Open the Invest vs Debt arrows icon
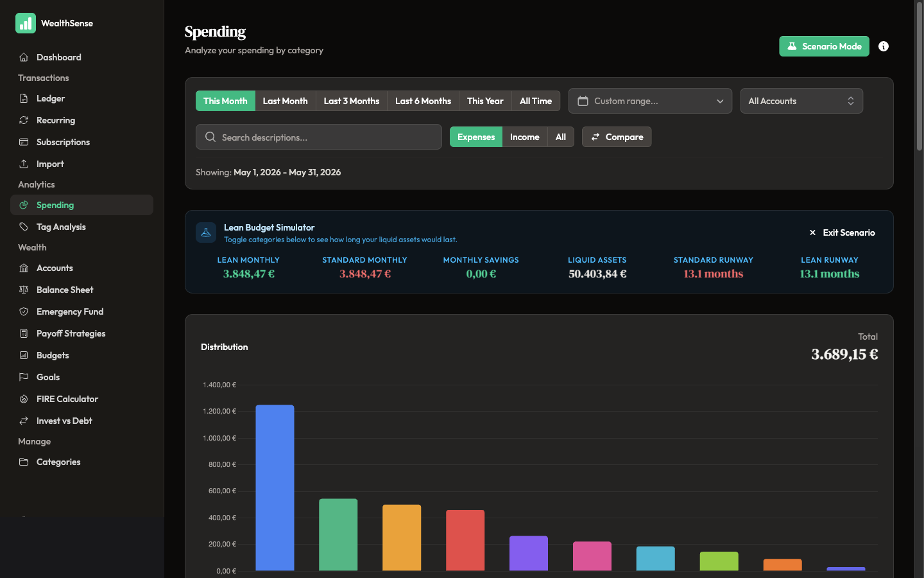Screen dimensions: 924x578 point(24,421)
